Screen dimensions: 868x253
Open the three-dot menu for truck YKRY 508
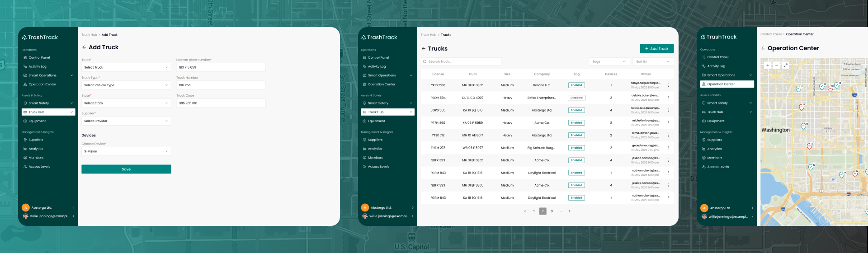tap(668, 85)
